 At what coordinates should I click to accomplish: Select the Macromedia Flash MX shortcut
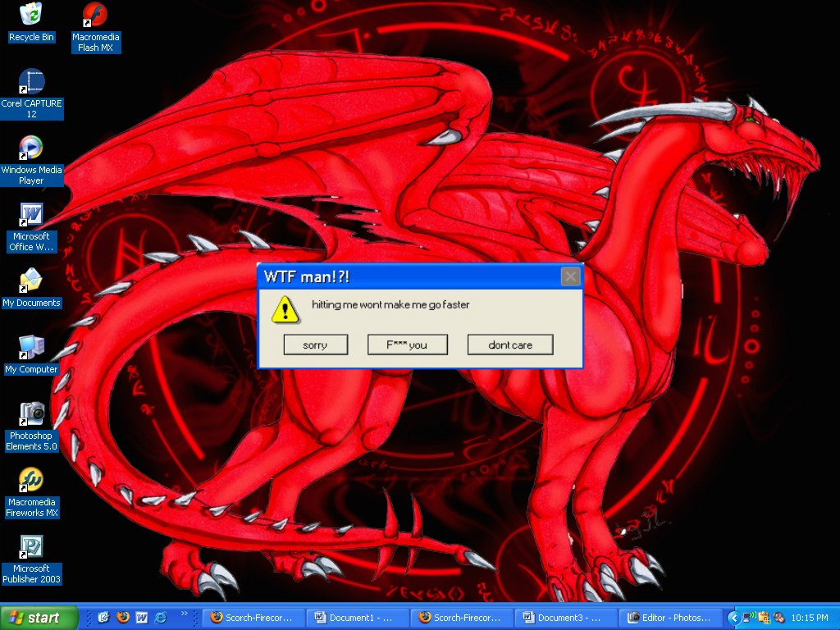(96, 27)
